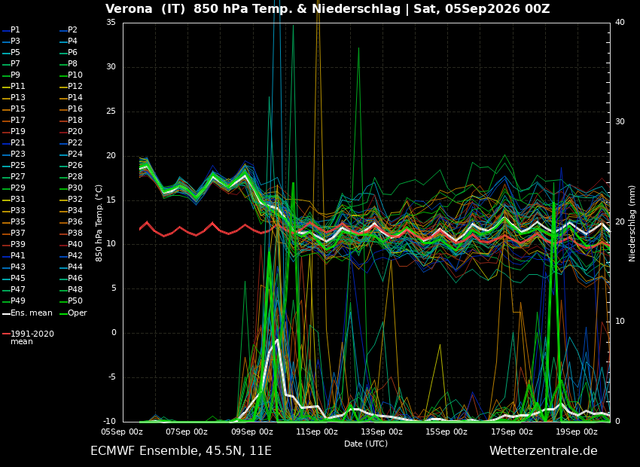Click the 850 hPa Temp. (°C) axis title
The height and width of the screenshot is (467, 640).
click(99, 223)
